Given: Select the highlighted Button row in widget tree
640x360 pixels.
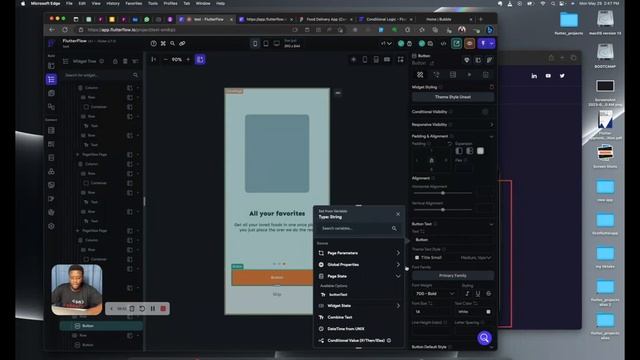Looking at the screenshot, I should [x=101, y=326].
